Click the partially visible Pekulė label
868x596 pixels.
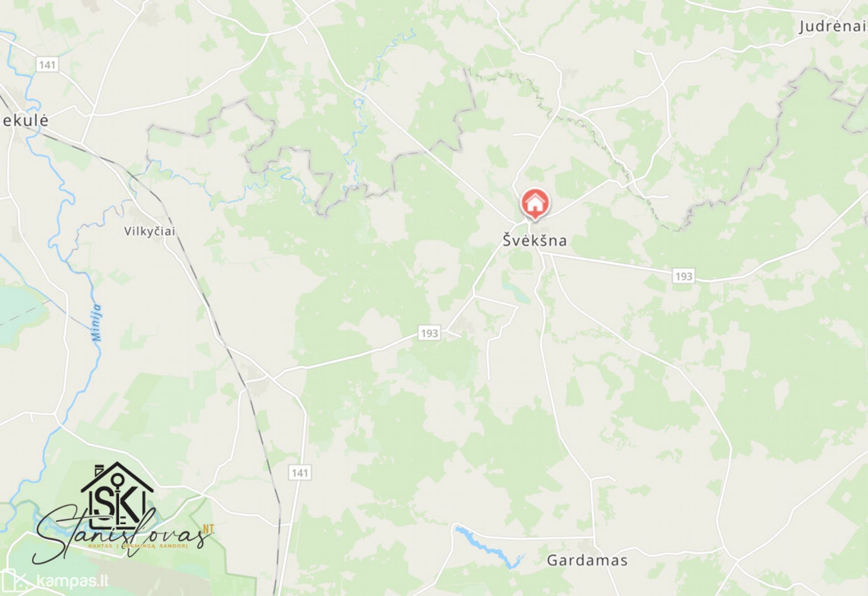click(25, 120)
